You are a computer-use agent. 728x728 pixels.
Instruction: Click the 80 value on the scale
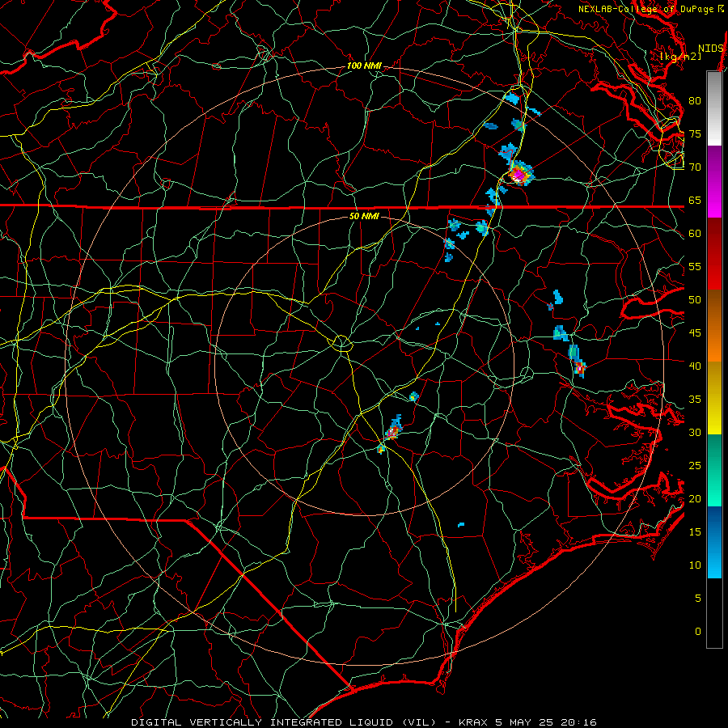point(695,101)
